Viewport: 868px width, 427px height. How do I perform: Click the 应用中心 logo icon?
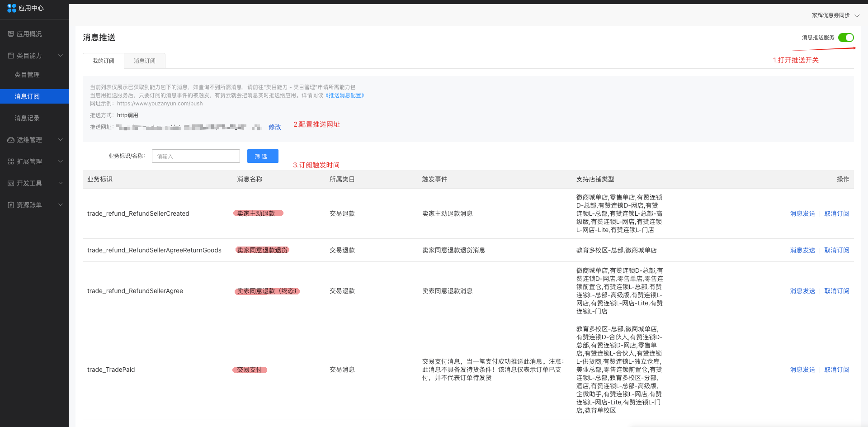(11, 8)
